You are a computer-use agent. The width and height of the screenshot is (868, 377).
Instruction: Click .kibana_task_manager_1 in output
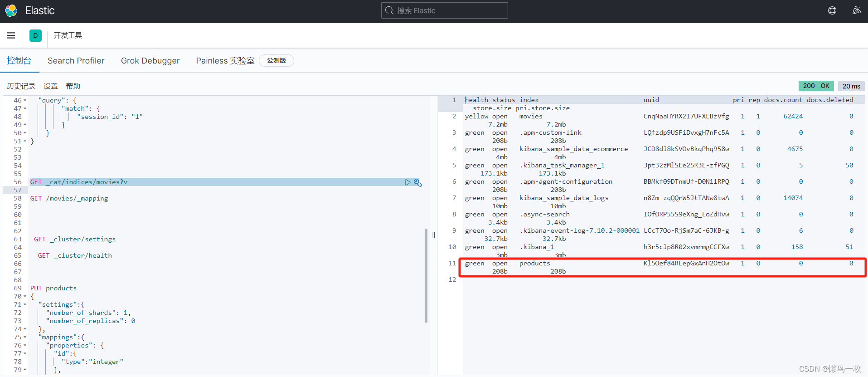coord(562,165)
